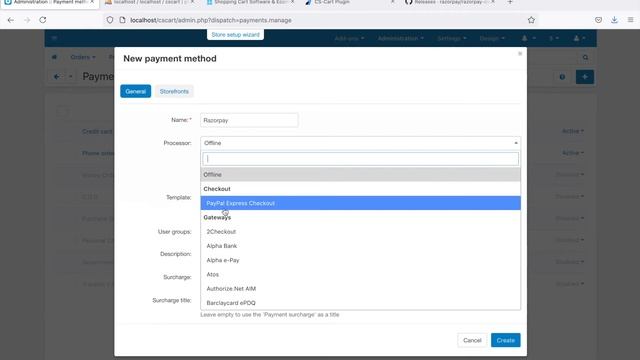This screenshot has height=360, width=640.
Task: Select the Offline processor option
Action: tap(360, 175)
